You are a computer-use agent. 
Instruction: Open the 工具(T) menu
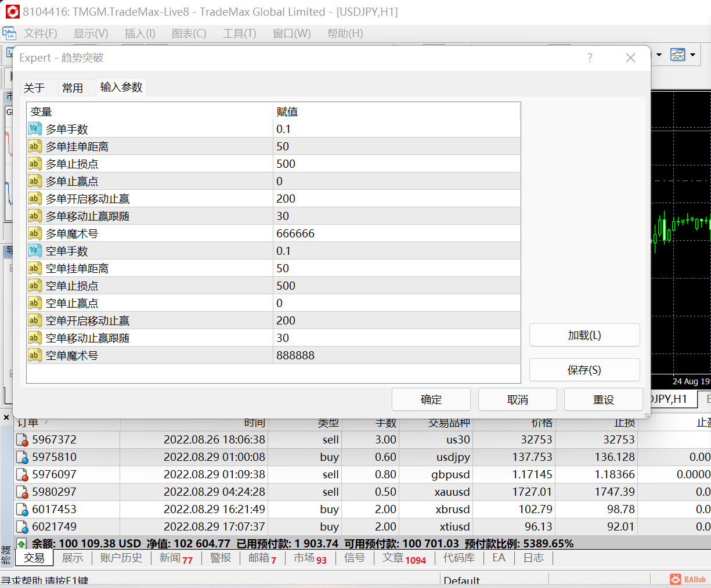pos(240,34)
